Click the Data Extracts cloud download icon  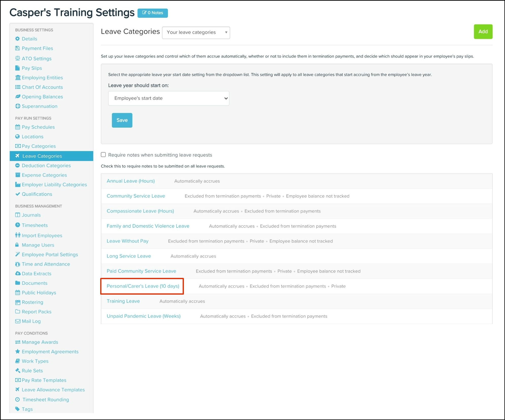[x=18, y=274]
